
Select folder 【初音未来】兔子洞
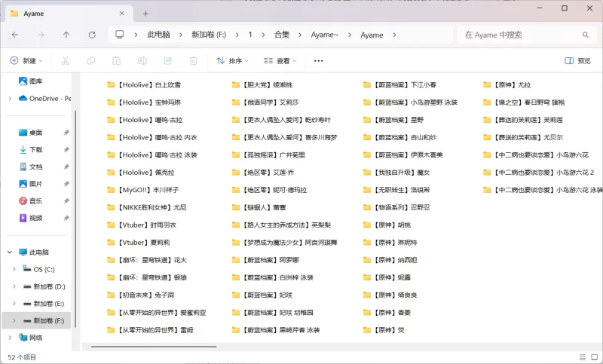coord(141,295)
